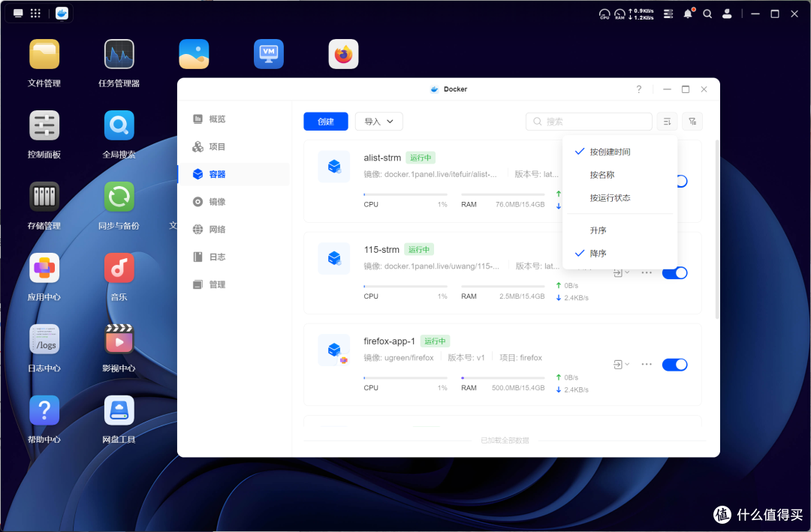Open the notifications bell in top bar
Image resolution: width=811 pixels, height=532 pixels.
point(688,14)
